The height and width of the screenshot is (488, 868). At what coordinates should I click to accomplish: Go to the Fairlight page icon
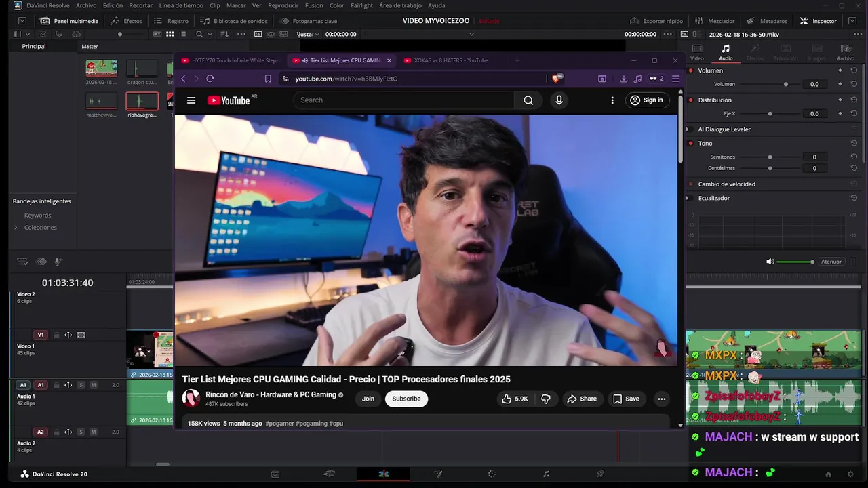pyautogui.click(x=546, y=474)
